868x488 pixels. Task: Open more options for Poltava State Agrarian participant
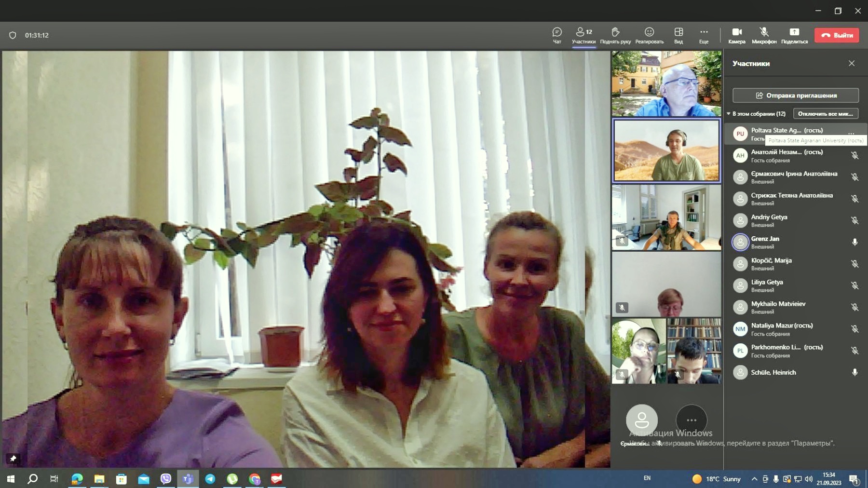[x=851, y=133]
